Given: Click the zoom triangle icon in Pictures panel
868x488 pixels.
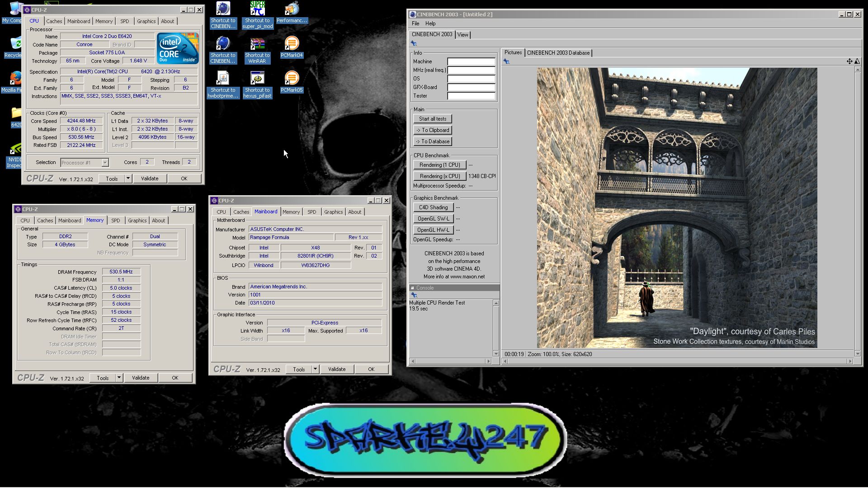Looking at the screenshot, I should pyautogui.click(x=857, y=61).
